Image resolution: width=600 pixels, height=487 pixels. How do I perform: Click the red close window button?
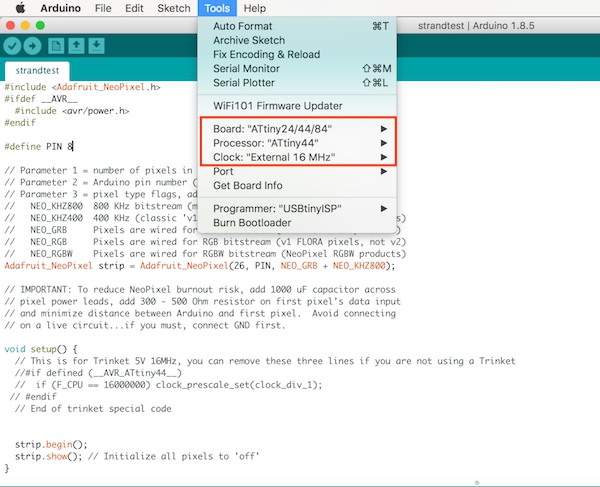(11, 26)
